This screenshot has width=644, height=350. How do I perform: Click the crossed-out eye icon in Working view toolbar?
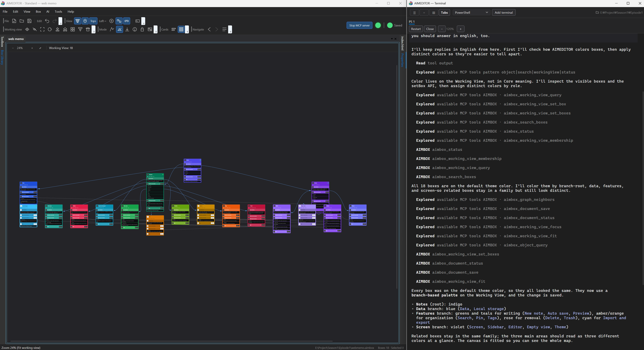tap(35, 29)
